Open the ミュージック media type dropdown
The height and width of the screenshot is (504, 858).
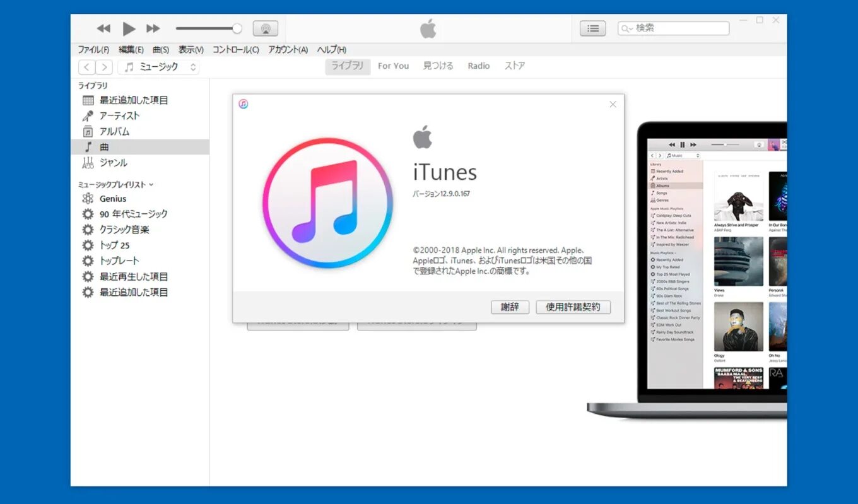pos(158,67)
